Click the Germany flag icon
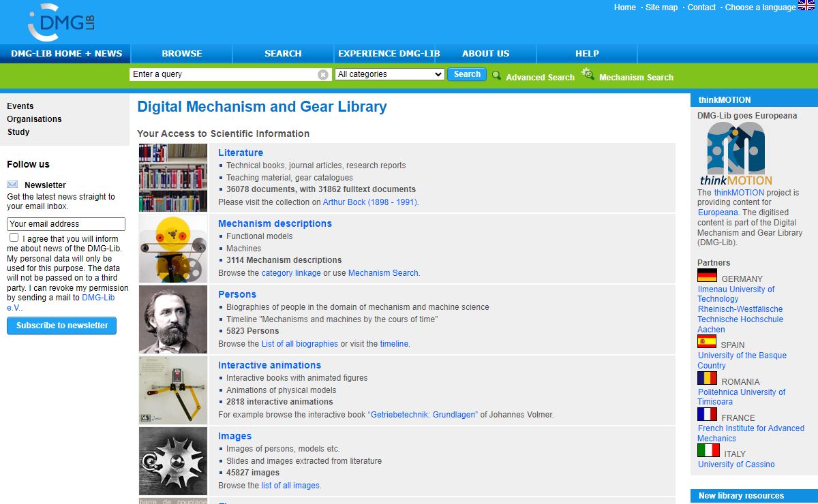 click(x=707, y=275)
